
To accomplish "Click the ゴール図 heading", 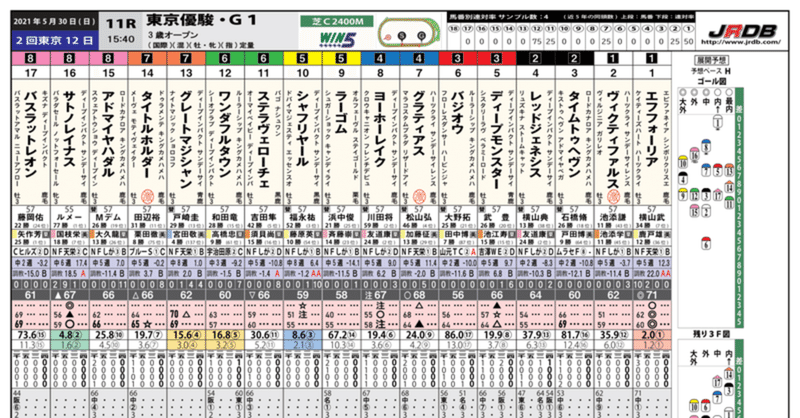I will [712, 81].
